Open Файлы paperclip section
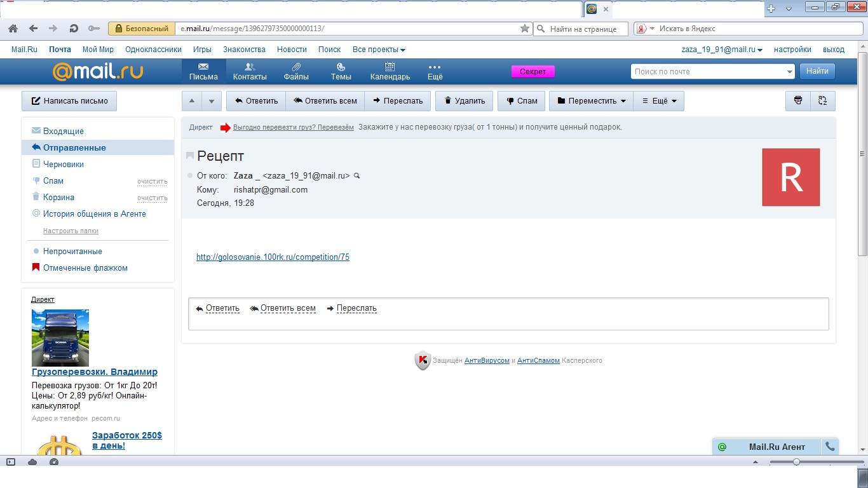This screenshot has height=488, width=868. 296,71
